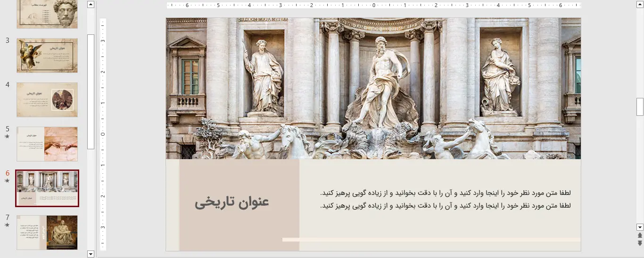
Task: Click the transition star icon under slide 7
Action: click(x=7, y=225)
